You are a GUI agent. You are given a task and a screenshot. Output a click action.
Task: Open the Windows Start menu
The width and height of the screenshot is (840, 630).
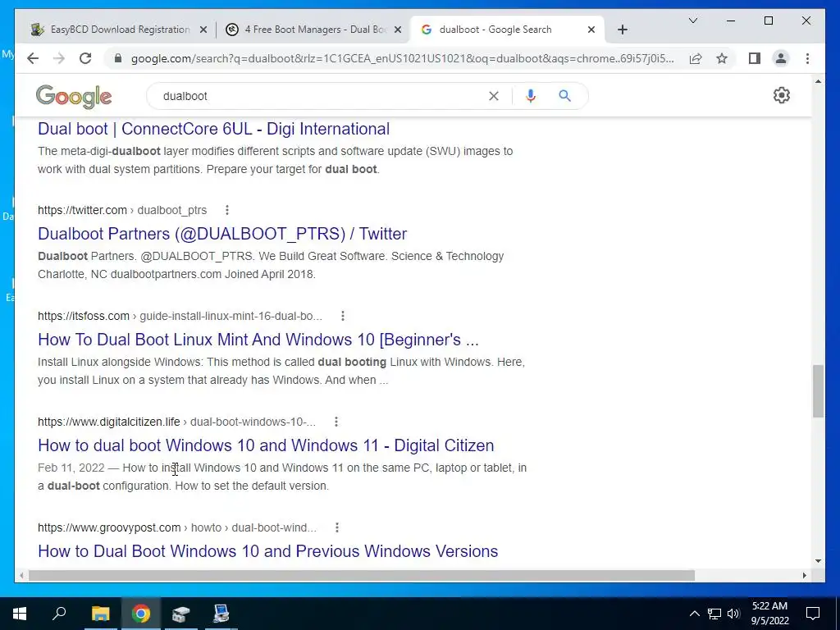click(20, 614)
